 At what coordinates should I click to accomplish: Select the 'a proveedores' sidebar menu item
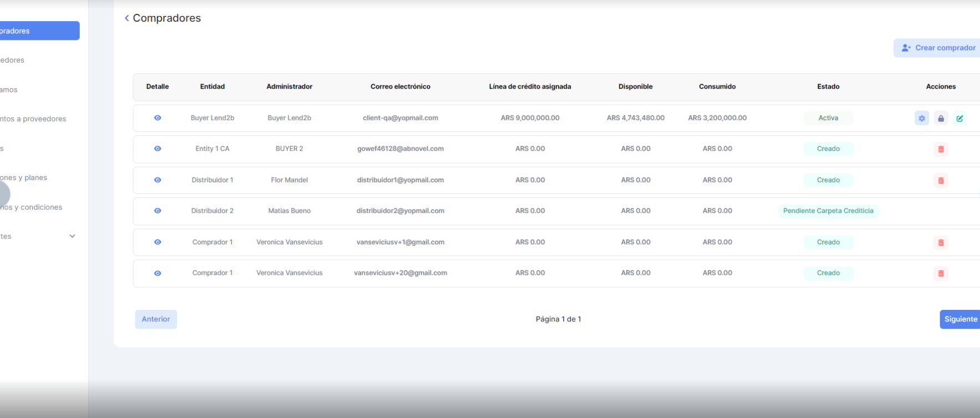(33, 119)
